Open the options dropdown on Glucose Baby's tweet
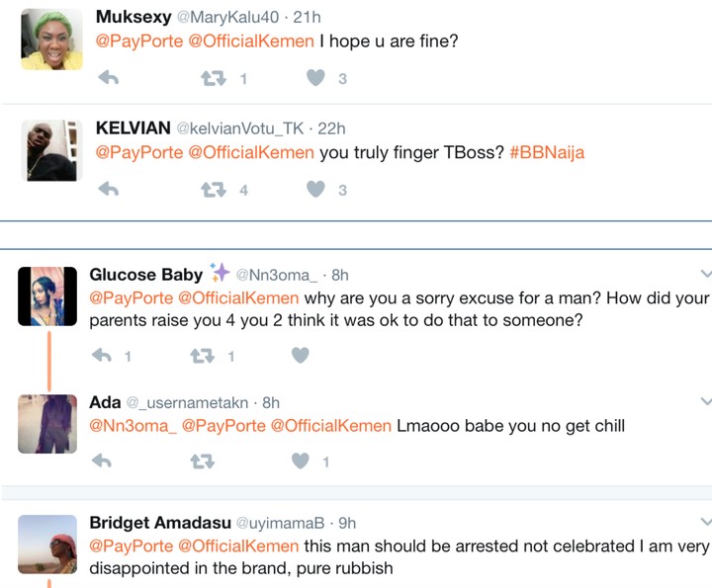The image size is (712, 588). 704,274
